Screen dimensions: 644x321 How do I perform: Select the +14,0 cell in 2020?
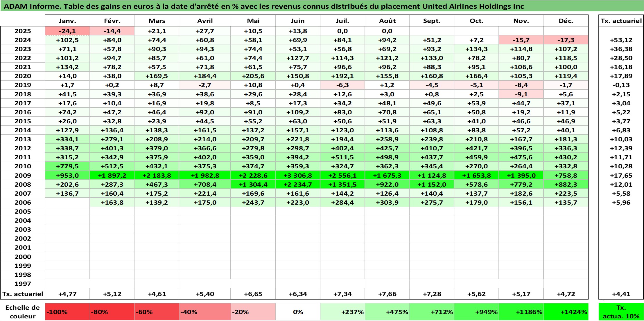pyautogui.click(x=67, y=76)
